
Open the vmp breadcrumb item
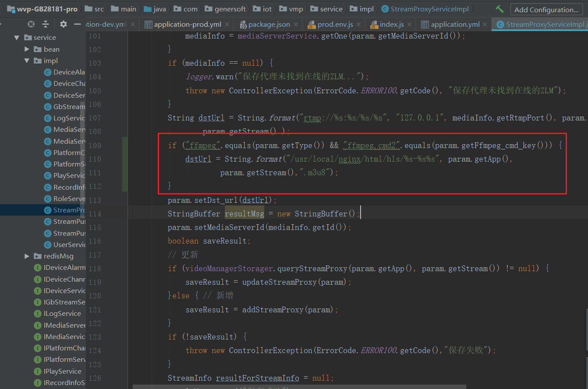click(x=292, y=8)
